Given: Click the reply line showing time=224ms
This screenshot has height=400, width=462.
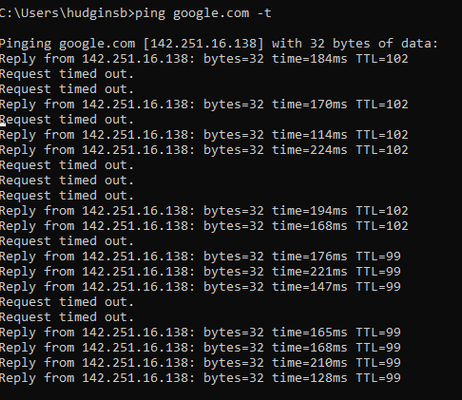Looking at the screenshot, I should click(204, 150).
